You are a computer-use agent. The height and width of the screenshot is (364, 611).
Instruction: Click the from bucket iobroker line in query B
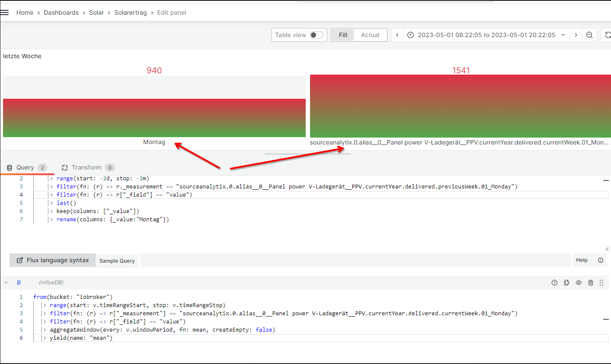73,297
